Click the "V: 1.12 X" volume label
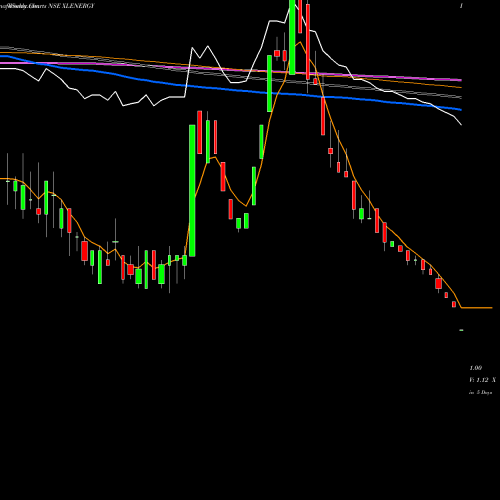Image resolution: width=500 pixels, height=500 pixels. [x=482, y=380]
